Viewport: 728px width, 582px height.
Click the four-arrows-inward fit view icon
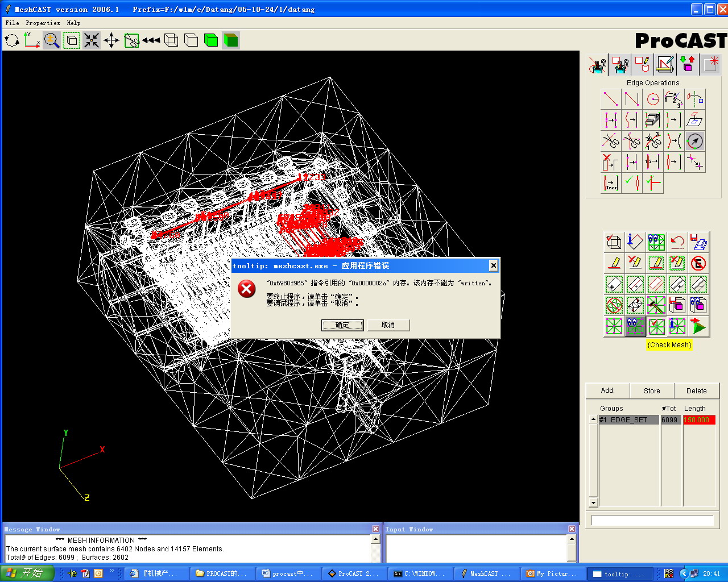point(92,40)
